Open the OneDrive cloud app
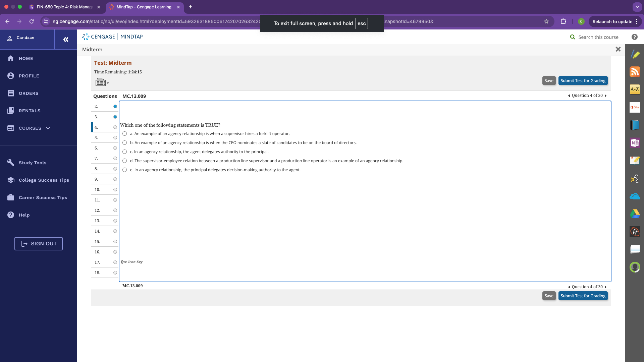 pos(635,196)
